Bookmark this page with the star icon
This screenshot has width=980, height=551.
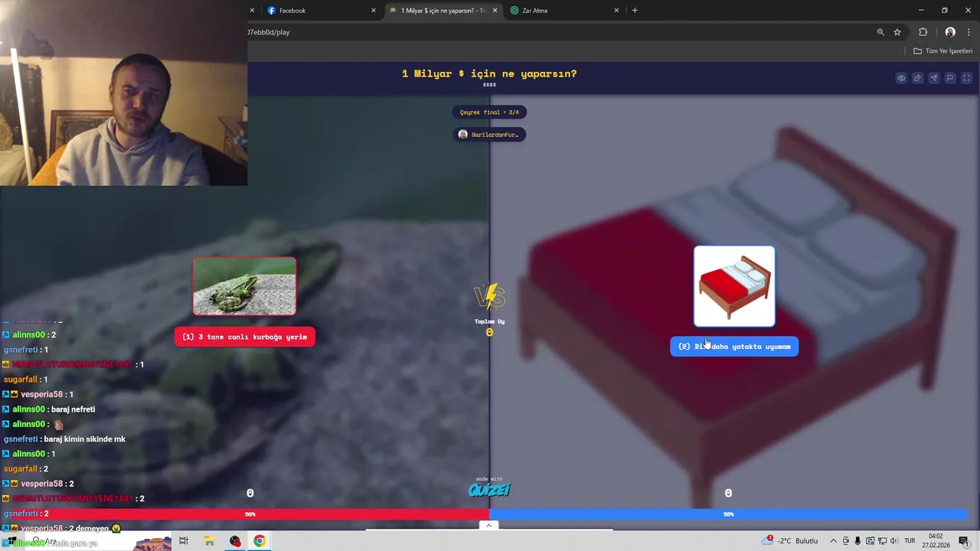pyautogui.click(x=897, y=32)
